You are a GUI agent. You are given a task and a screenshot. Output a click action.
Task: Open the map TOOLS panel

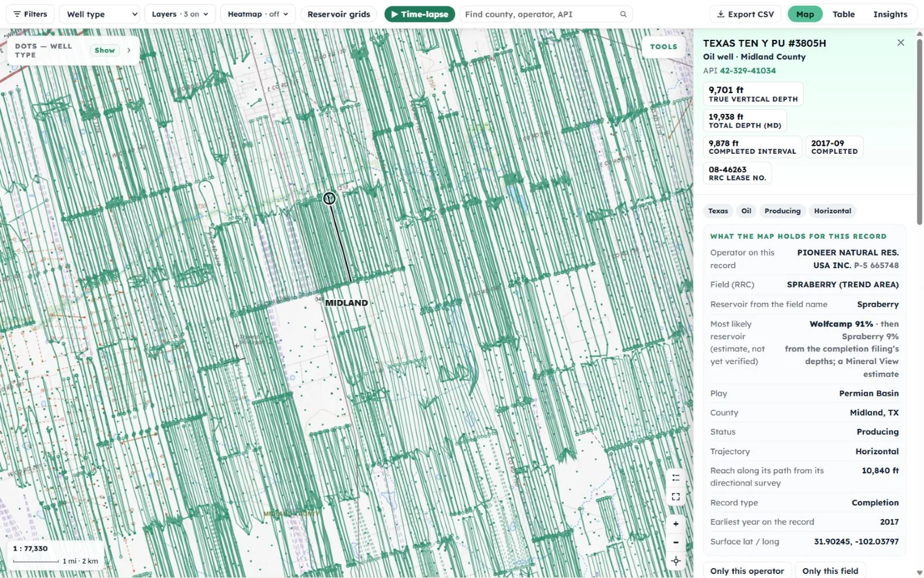(x=664, y=47)
